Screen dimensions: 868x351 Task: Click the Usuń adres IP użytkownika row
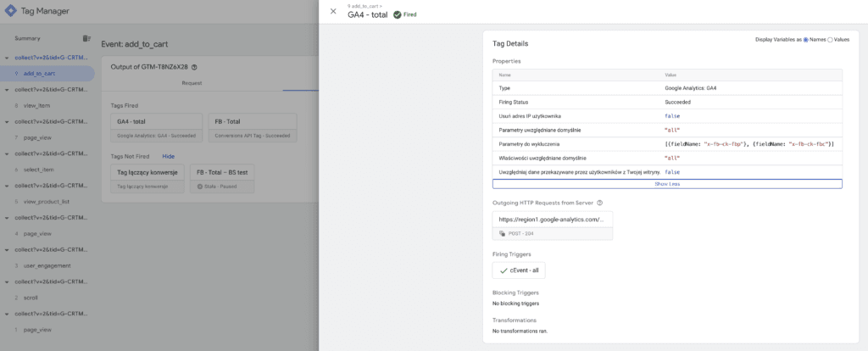[x=667, y=116]
